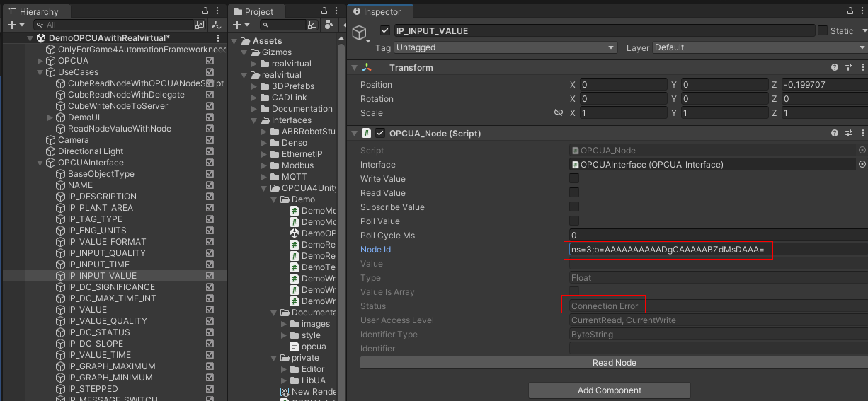Viewport: 868px width, 401px height.
Task: Uncheck Hierarchy checkbox for IP_VALUE_QUALITY row
Action: click(210, 321)
